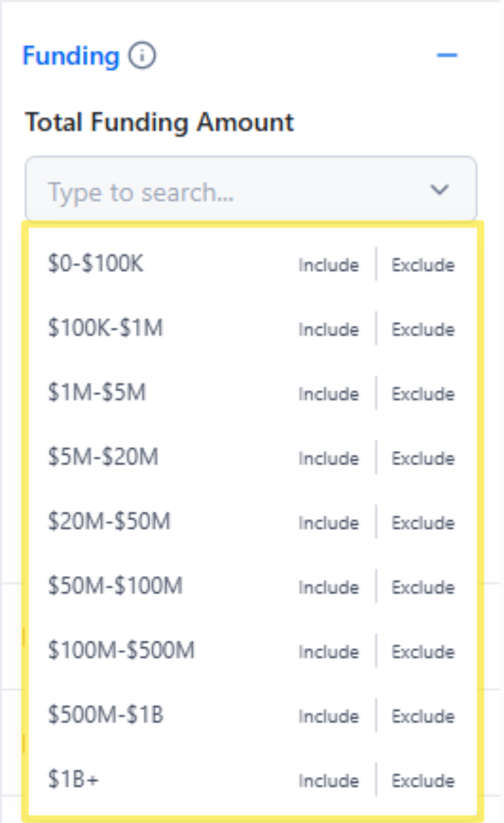This screenshot has width=504, height=823.
Task: Include the $1B+ funding range
Action: [328, 780]
